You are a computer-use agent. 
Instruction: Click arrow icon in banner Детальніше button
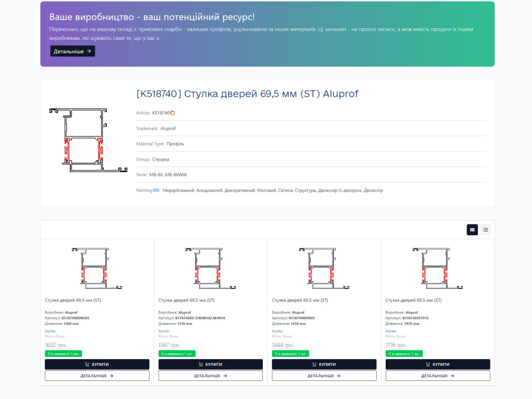(x=89, y=51)
